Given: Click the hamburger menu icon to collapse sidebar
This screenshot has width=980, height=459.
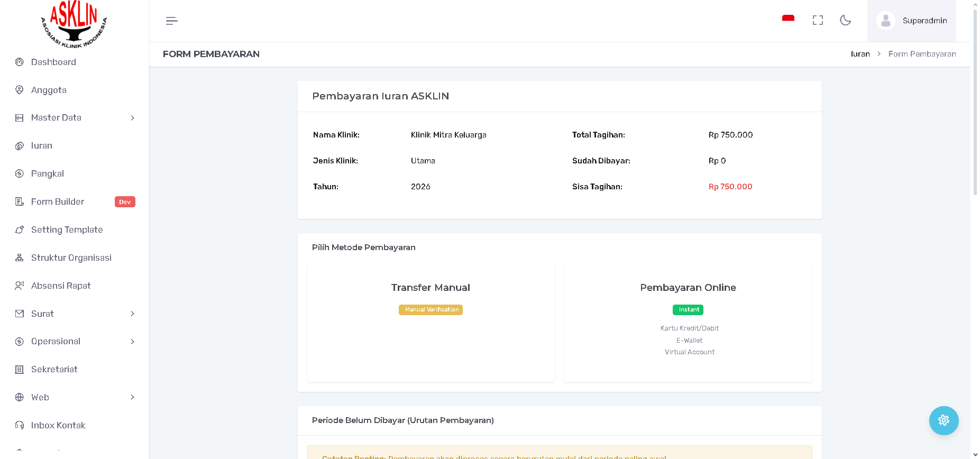Looking at the screenshot, I should [x=171, y=21].
